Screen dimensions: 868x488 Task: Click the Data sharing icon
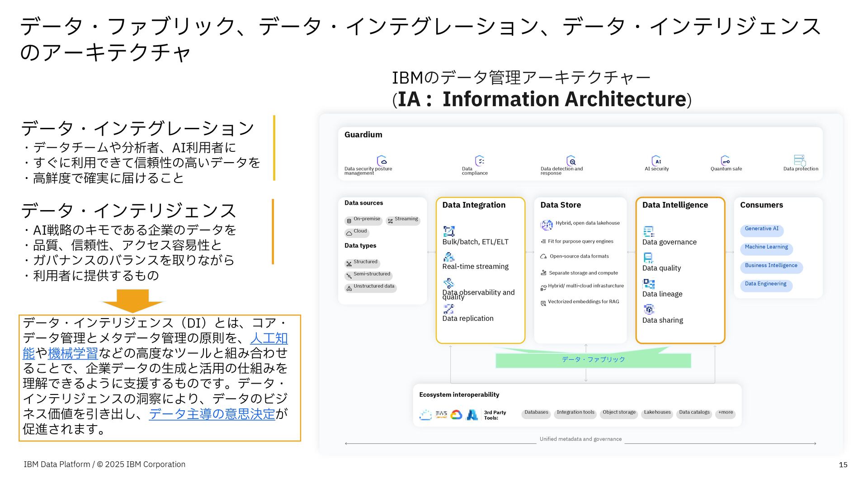(649, 309)
